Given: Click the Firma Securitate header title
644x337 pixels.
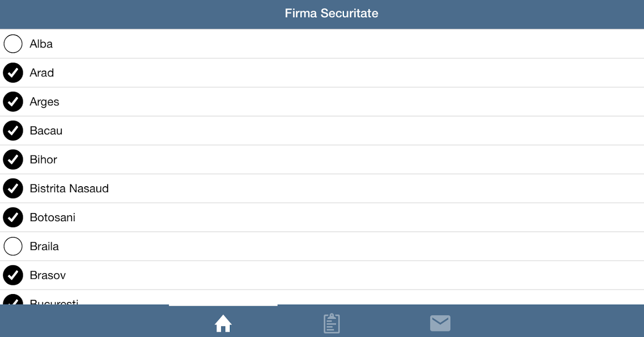Looking at the screenshot, I should click(x=331, y=13).
